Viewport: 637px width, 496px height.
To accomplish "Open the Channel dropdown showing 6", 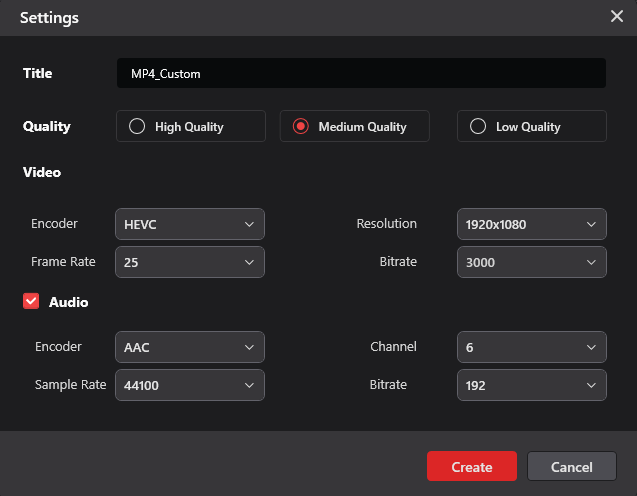I will point(531,347).
